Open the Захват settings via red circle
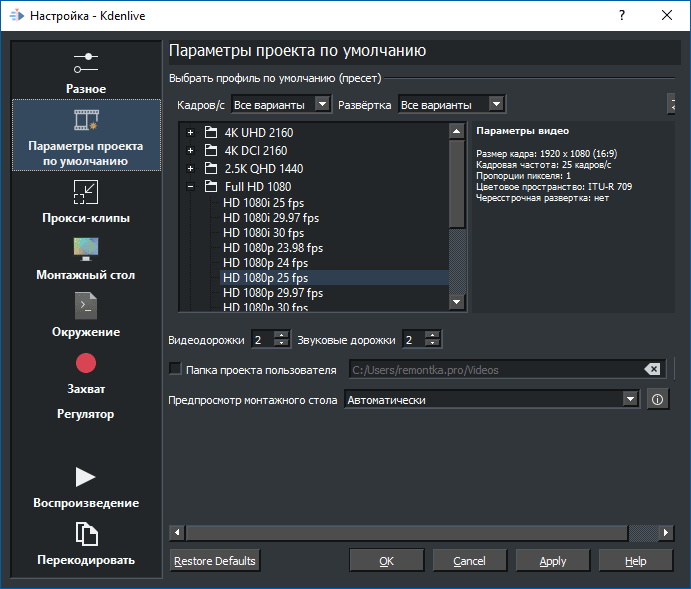 pyautogui.click(x=86, y=363)
